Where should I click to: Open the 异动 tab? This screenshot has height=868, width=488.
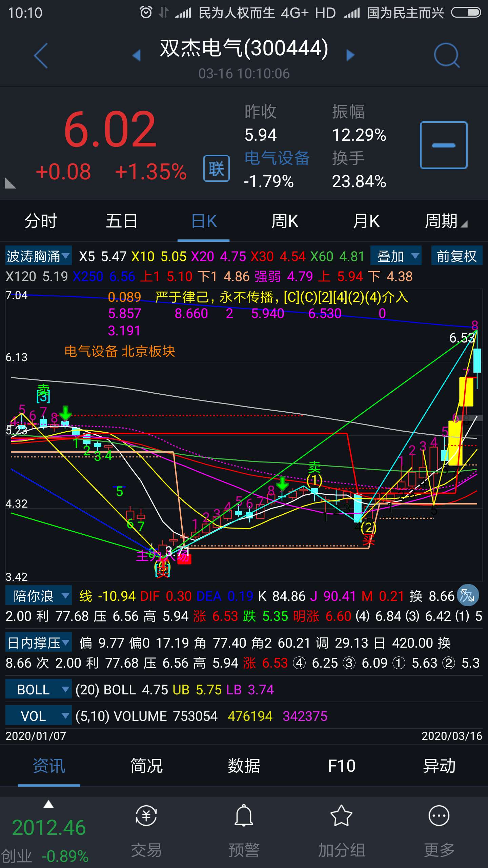(439, 766)
